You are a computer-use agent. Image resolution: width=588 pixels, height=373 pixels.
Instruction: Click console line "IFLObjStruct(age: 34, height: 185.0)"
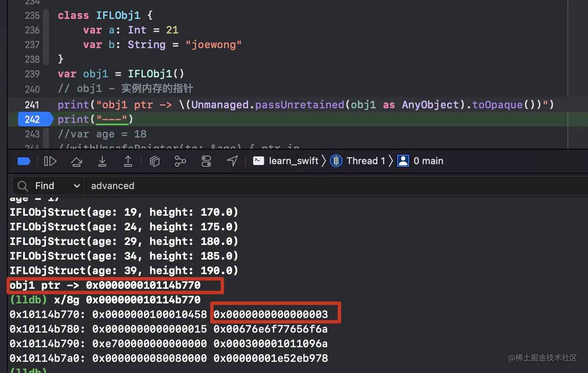(124, 256)
